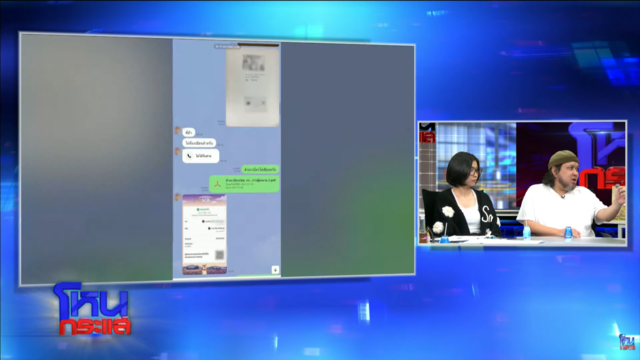
Task: Select the second white text message bubble
Action: click(x=199, y=143)
